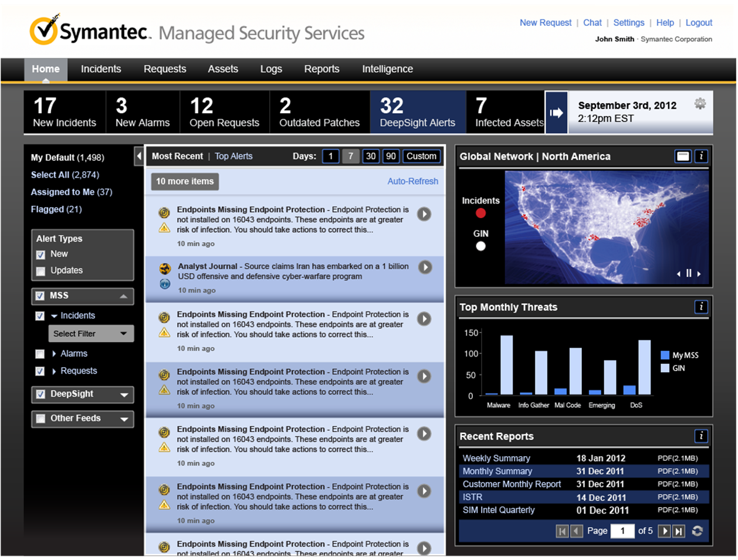
Task: Switch to the Logs tab
Action: (x=271, y=69)
